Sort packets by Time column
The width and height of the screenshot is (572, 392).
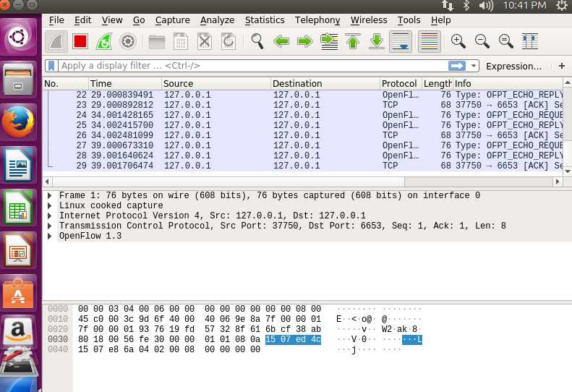pyautogui.click(x=125, y=84)
